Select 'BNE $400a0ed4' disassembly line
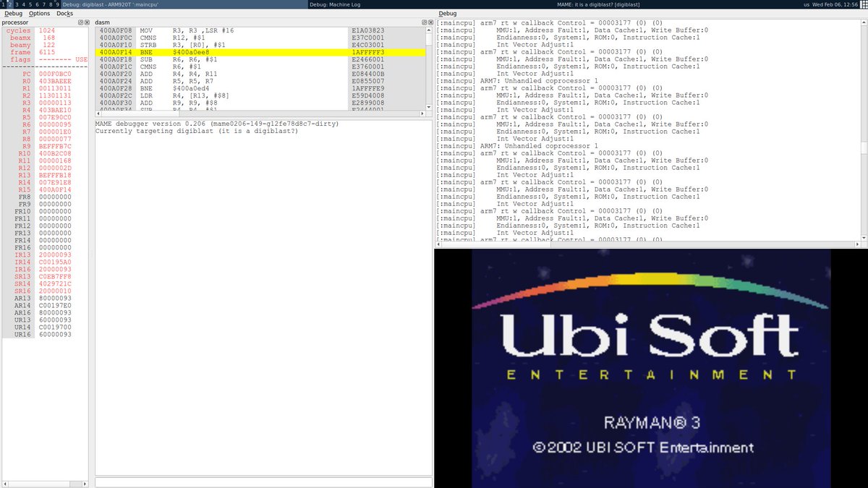 [260, 89]
